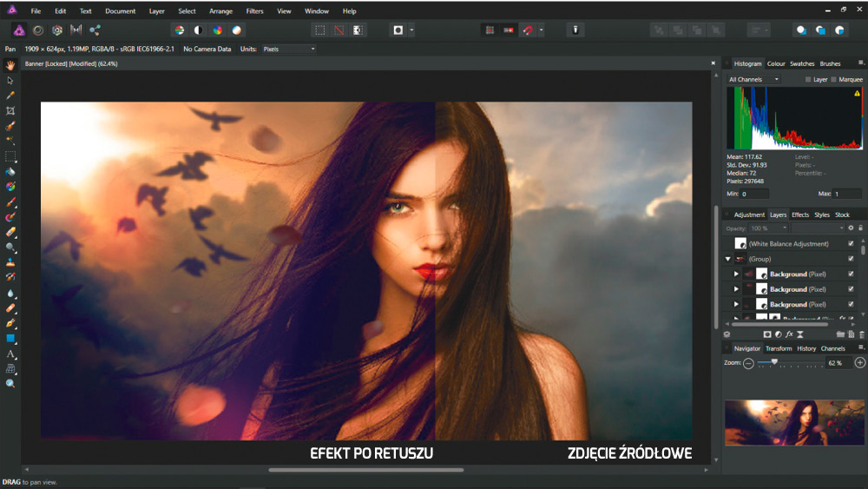Select the Rectangular Marquee tool

point(10,156)
